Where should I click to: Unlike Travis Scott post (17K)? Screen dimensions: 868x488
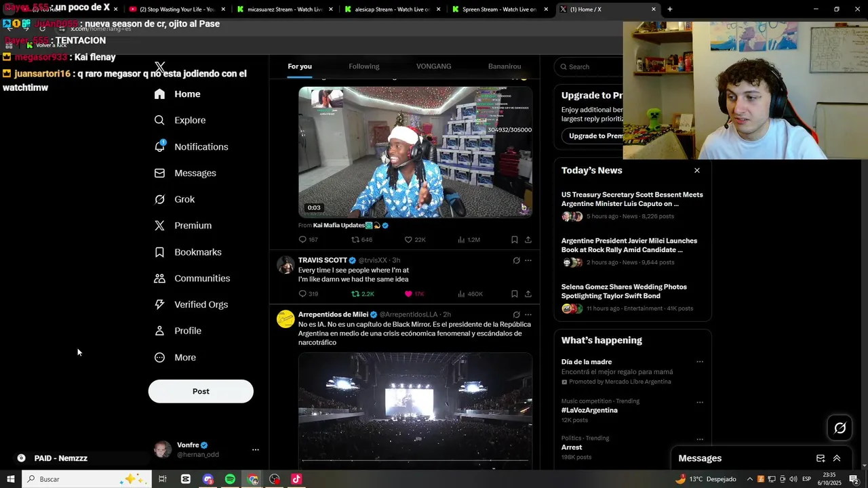click(x=414, y=294)
